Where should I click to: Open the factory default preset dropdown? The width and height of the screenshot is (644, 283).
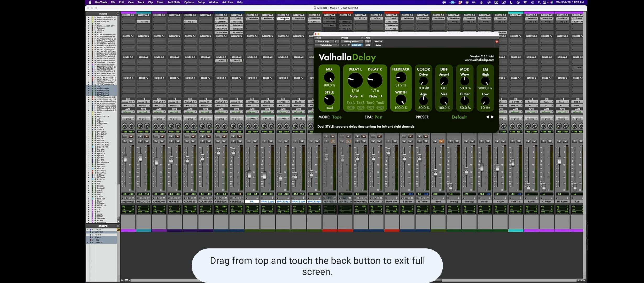(x=352, y=42)
